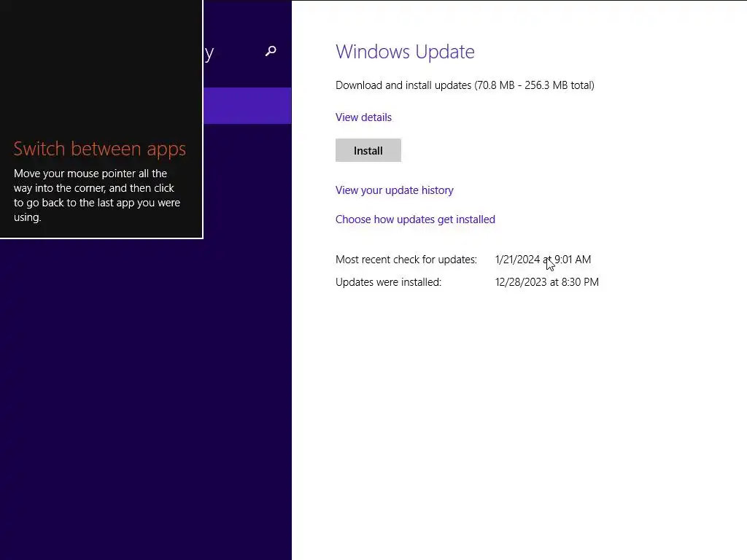Click the 12/28/2023 at 8:30 PM value
747x560 pixels.
[547, 282]
